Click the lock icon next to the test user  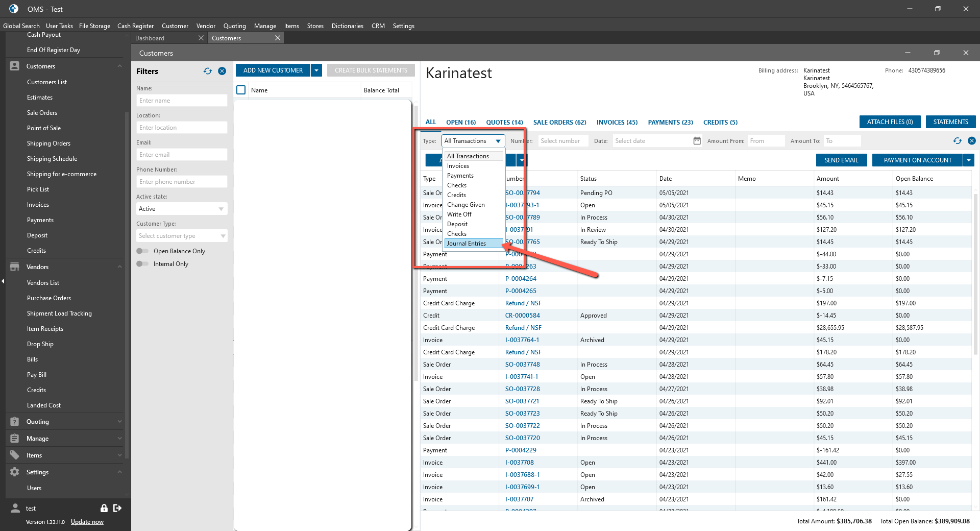pos(104,508)
